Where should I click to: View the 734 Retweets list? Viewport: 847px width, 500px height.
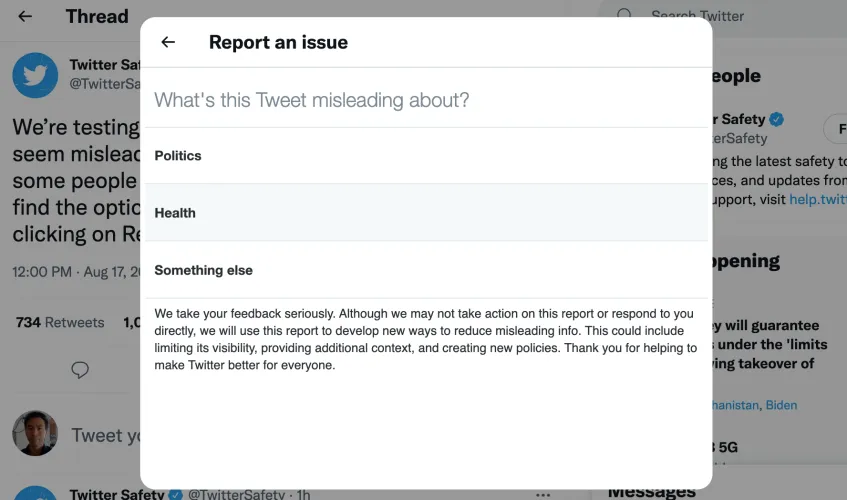(x=60, y=322)
